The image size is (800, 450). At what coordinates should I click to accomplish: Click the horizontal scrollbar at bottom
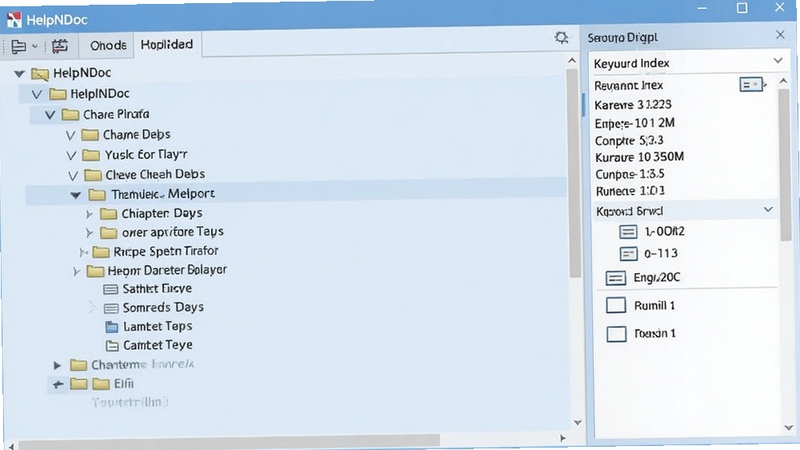[230, 440]
